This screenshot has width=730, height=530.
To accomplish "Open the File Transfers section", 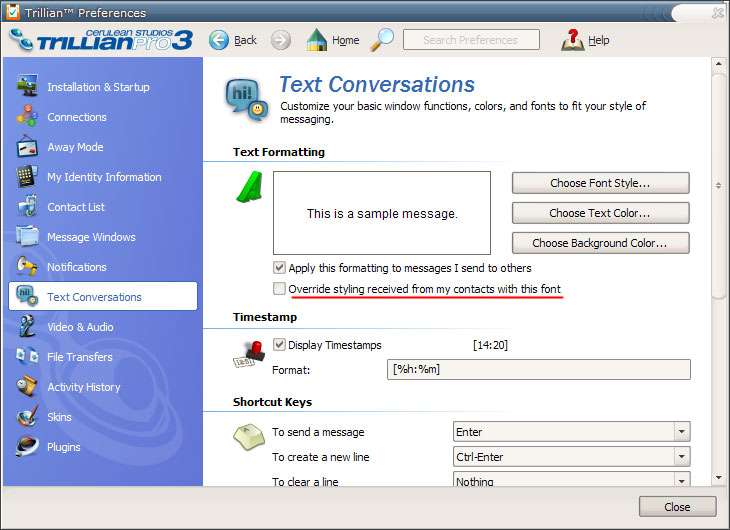I will click(80, 357).
